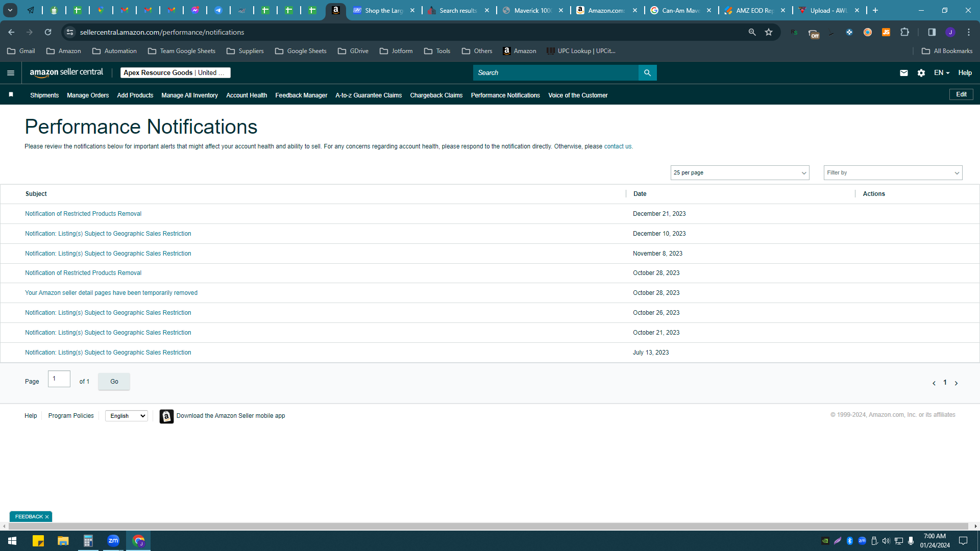The height and width of the screenshot is (551, 980).
Task: Open the Seller Central hamburger menu
Action: tap(11, 73)
